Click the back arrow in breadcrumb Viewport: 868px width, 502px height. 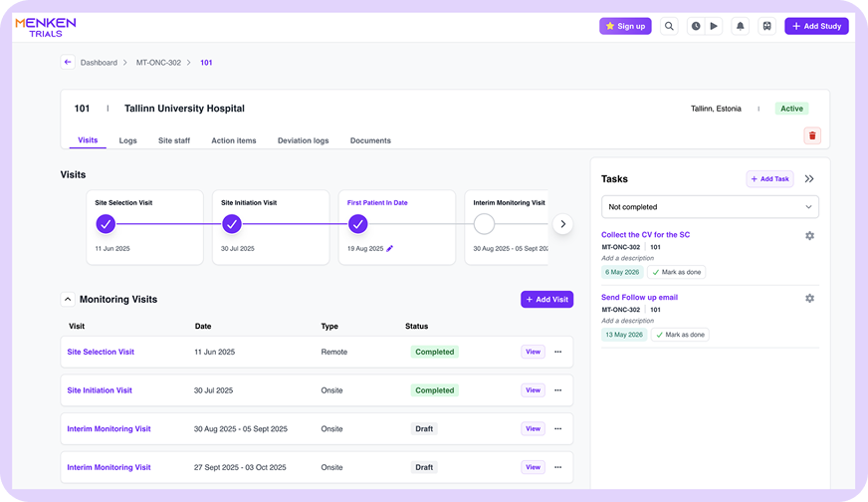pyautogui.click(x=68, y=62)
